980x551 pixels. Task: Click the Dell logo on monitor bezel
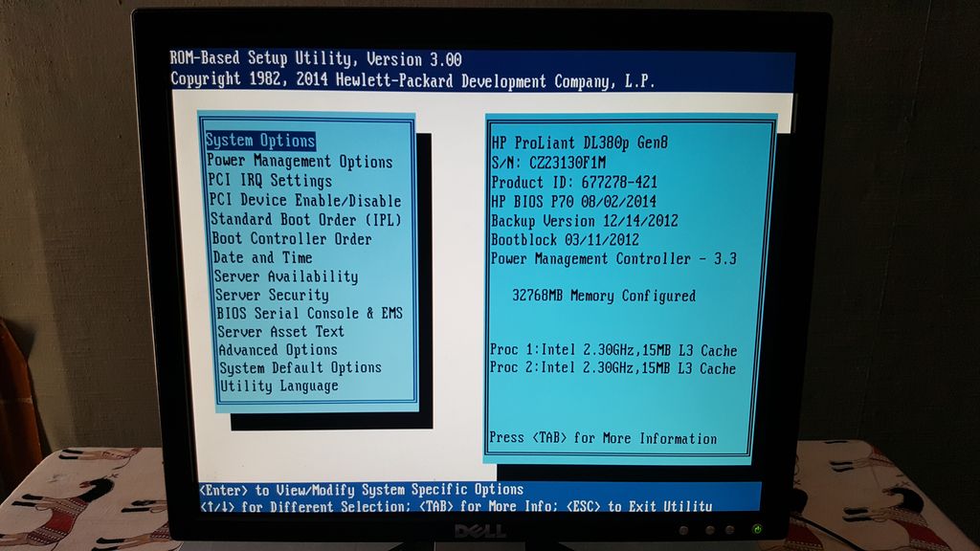point(479,531)
